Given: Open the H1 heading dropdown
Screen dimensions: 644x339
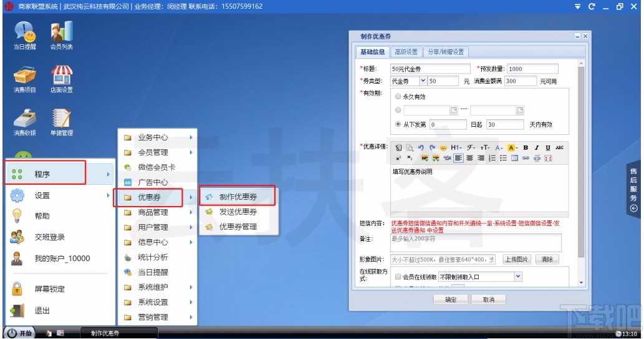Looking at the screenshot, I should (x=456, y=148).
